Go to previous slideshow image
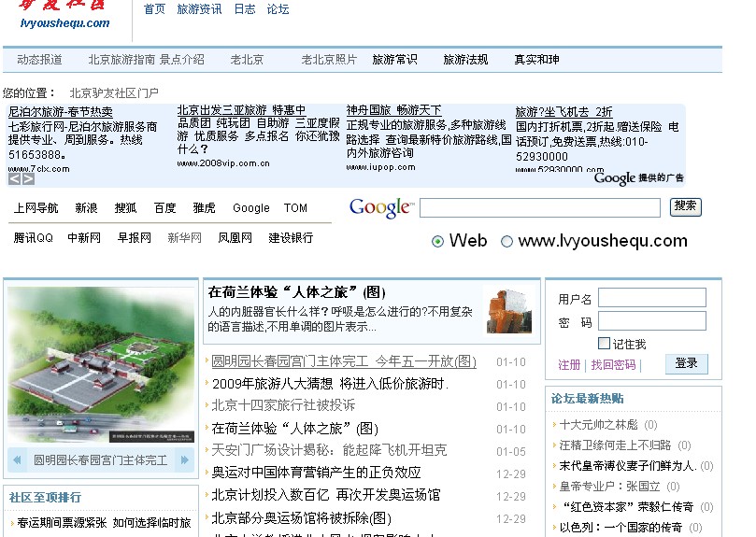 coord(17,459)
